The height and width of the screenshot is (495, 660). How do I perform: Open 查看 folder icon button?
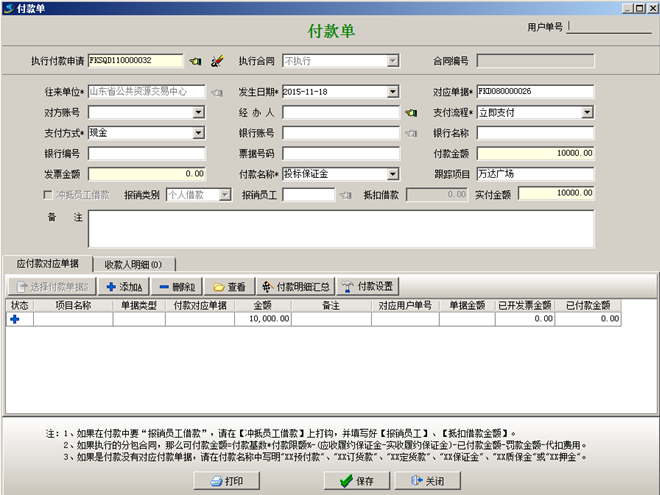(x=229, y=287)
